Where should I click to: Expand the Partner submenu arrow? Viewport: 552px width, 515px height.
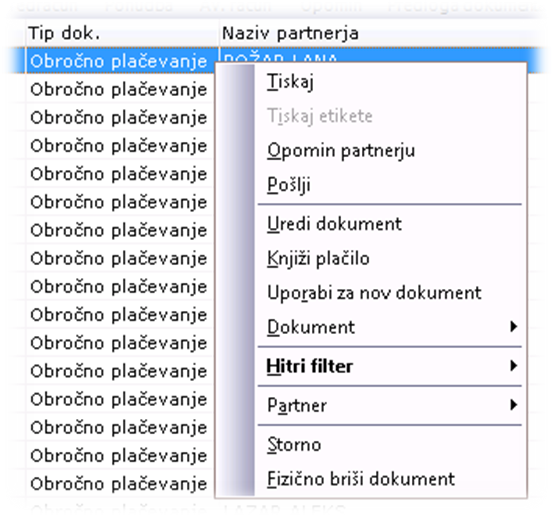tap(514, 405)
